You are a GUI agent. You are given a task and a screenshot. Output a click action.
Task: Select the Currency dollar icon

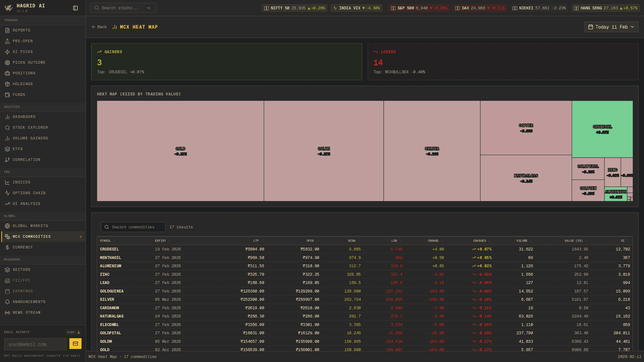coord(7,247)
